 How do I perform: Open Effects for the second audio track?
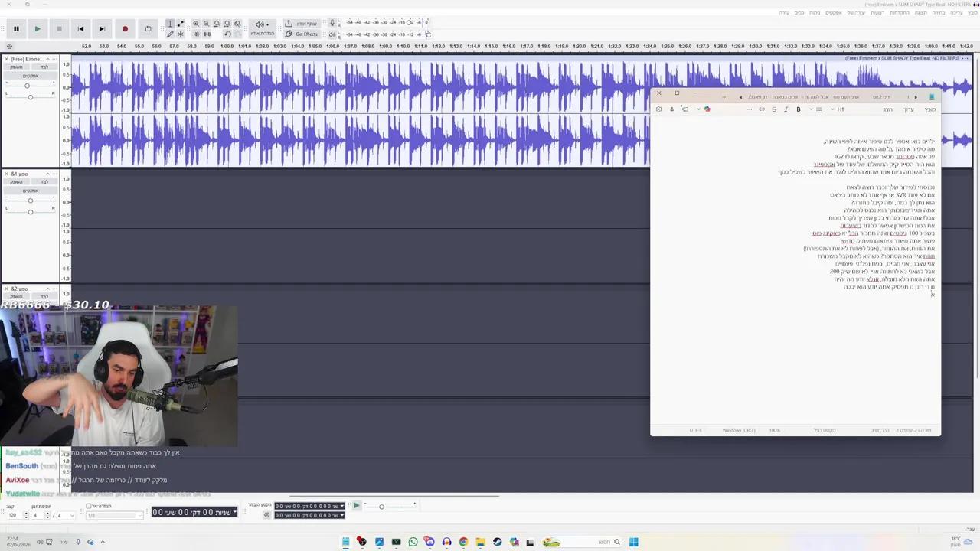31,191
